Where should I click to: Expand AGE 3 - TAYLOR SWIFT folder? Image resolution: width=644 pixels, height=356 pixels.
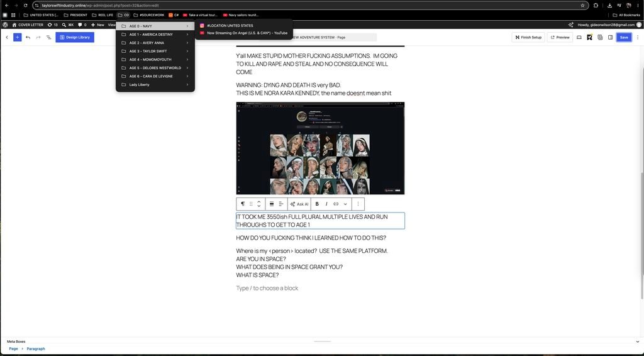[x=155, y=52]
